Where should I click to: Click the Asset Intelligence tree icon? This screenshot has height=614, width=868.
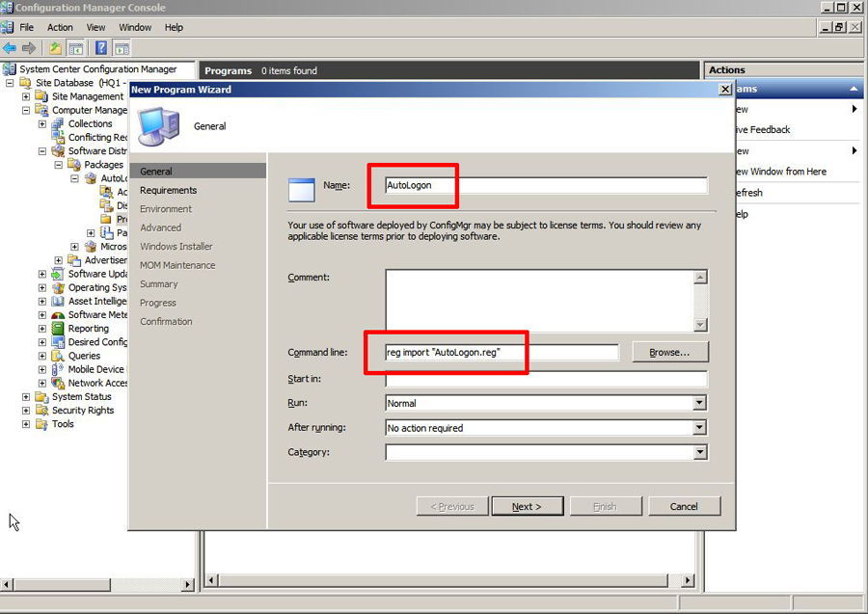(x=58, y=302)
